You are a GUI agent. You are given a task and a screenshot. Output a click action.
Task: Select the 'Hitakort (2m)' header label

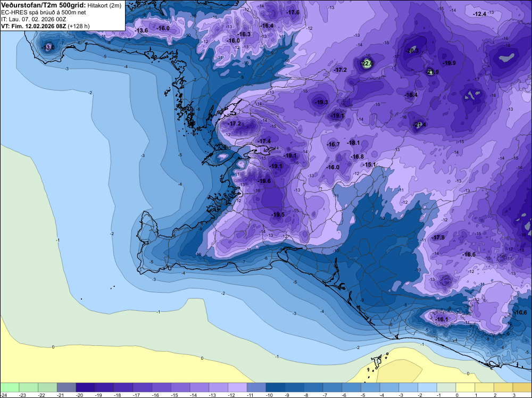pyautogui.click(x=104, y=5)
